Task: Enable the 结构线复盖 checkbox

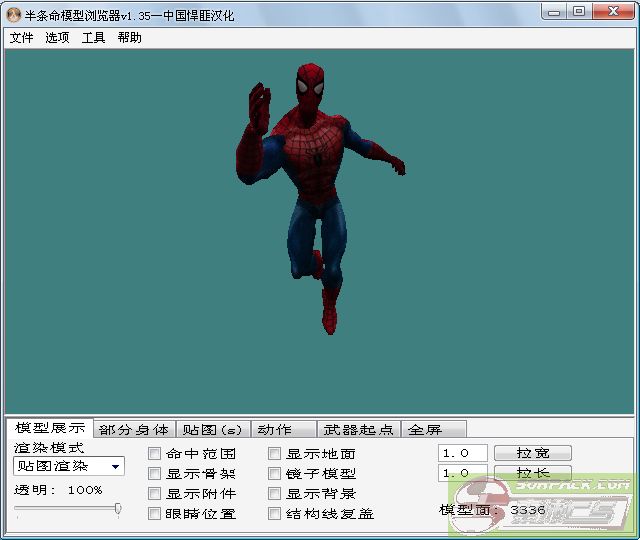Action: coord(275,514)
